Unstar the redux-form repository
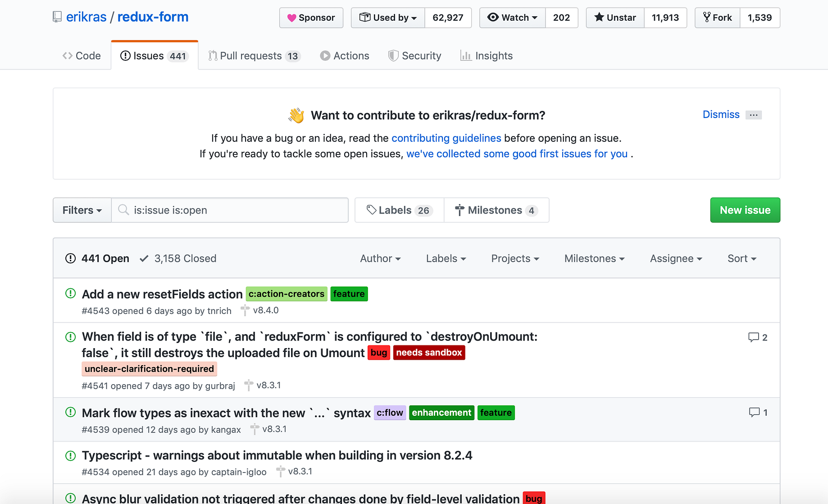Screen dimensions: 828x504 coord(615,18)
